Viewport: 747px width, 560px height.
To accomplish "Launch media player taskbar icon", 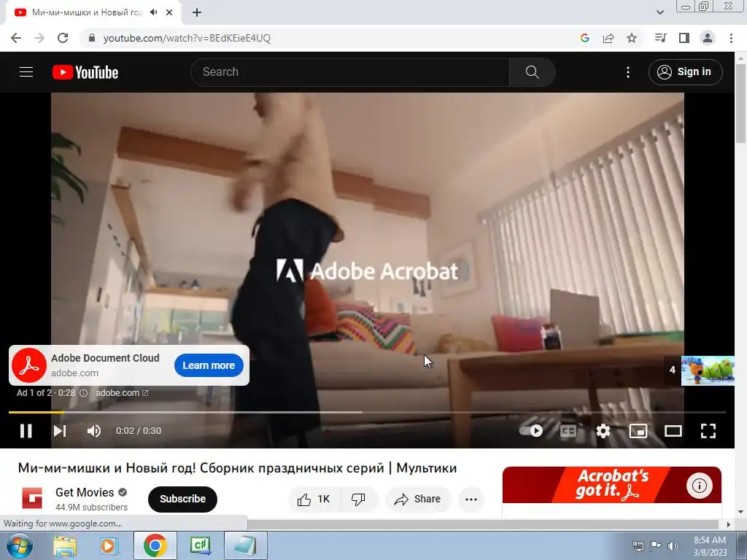I will [109, 546].
